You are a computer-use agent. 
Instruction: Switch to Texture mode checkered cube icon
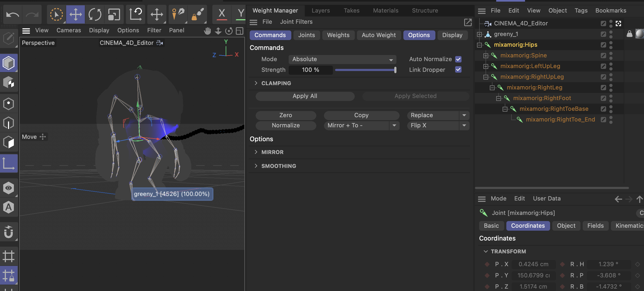pos(9,82)
